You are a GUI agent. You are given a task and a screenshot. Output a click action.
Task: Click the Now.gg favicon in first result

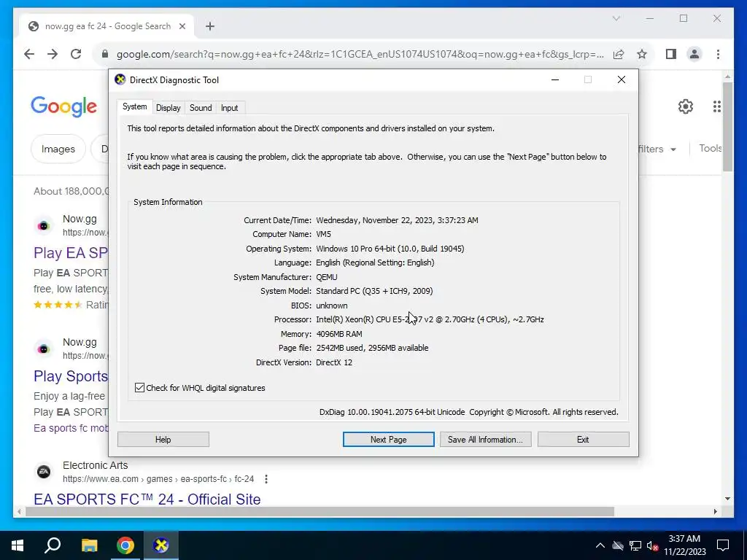[x=43, y=226]
